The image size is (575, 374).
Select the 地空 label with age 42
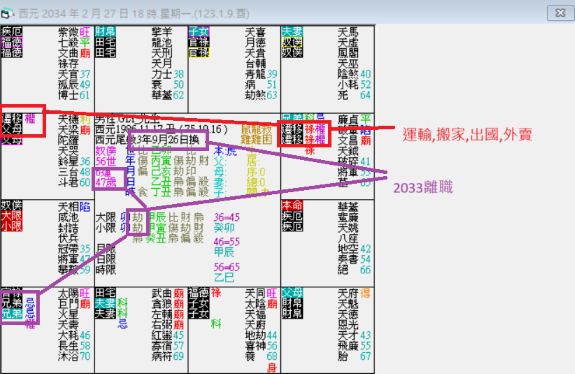(x=354, y=249)
